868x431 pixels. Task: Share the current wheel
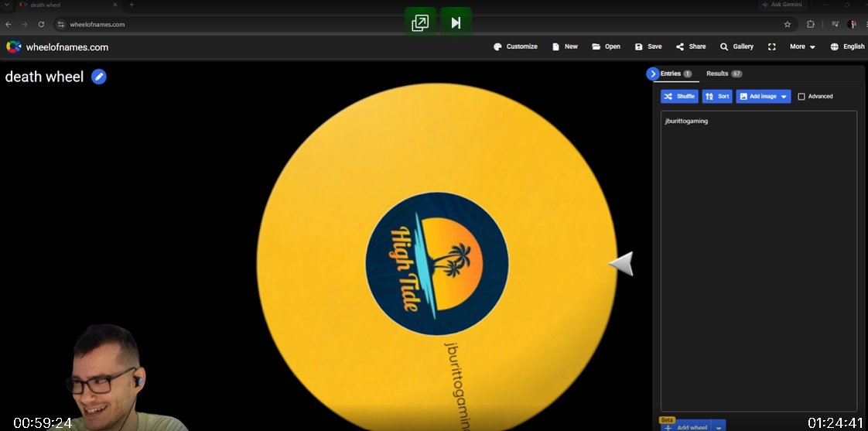(691, 46)
